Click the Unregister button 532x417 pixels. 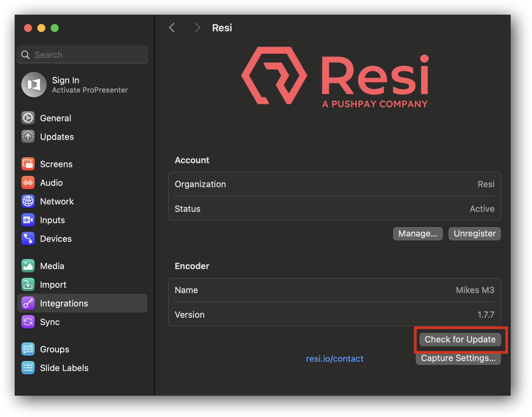pos(474,233)
